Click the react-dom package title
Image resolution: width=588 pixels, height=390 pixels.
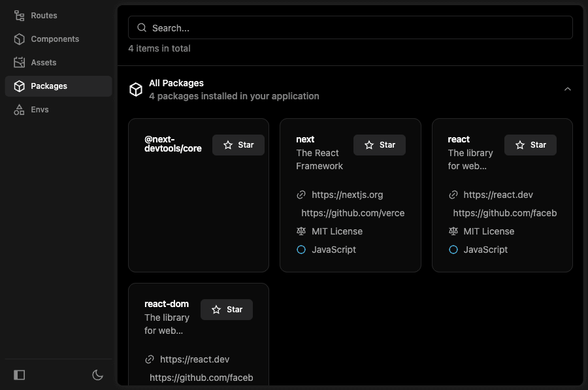click(x=167, y=304)
